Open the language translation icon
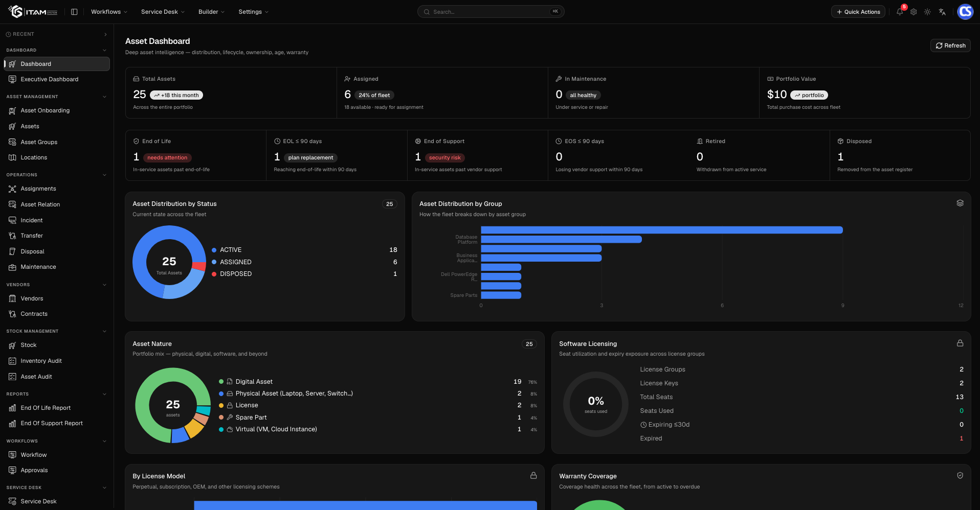 [x=942, y=12]
